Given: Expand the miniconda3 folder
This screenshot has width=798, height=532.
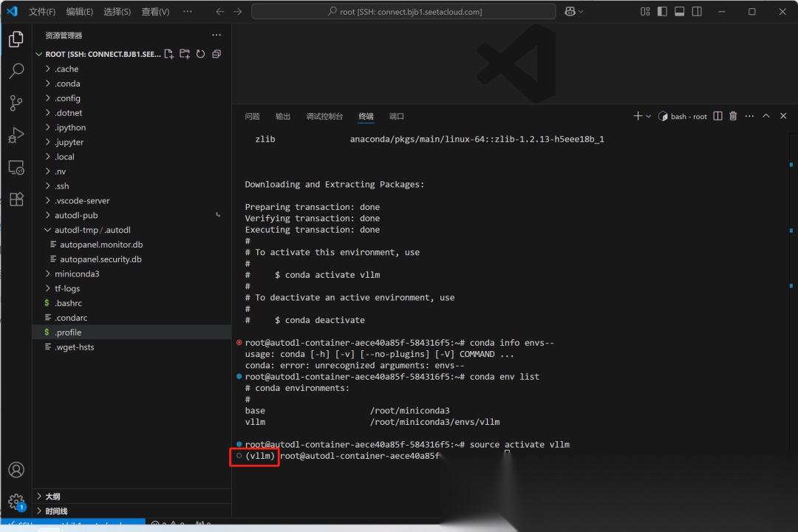Looking at the screenshot, I should click(x=132, y=274).
